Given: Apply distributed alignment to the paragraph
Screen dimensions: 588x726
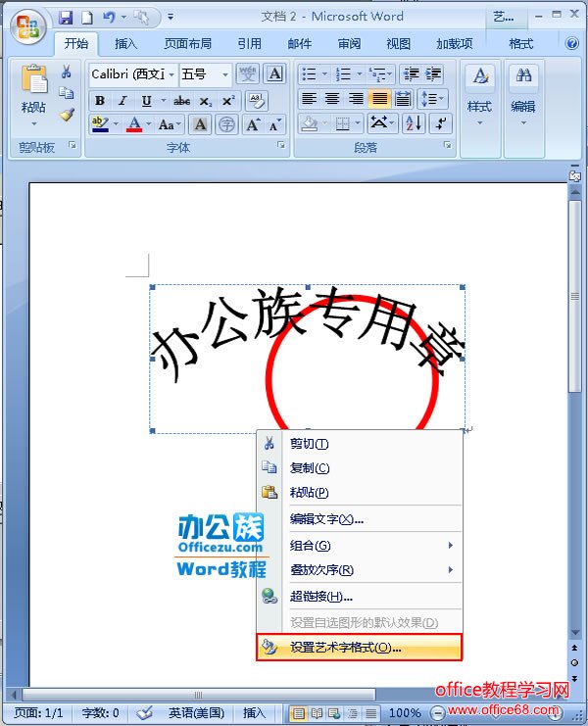Looking at the screenshot, I should 403,99.
